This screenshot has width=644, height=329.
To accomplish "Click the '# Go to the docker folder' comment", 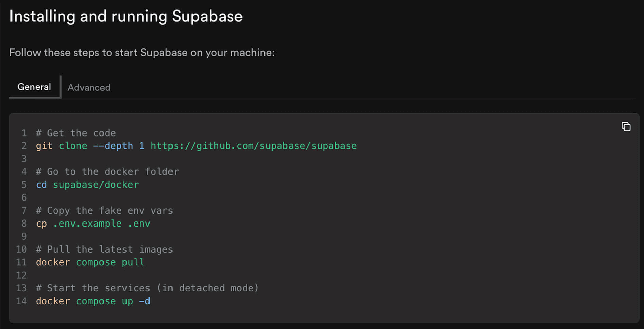I will (x=107, y=172).
